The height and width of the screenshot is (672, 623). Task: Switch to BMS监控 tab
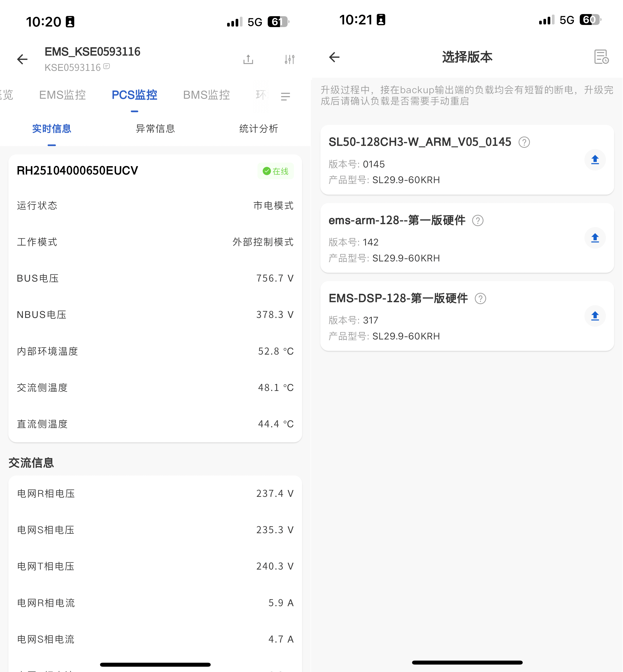point(206,95)
